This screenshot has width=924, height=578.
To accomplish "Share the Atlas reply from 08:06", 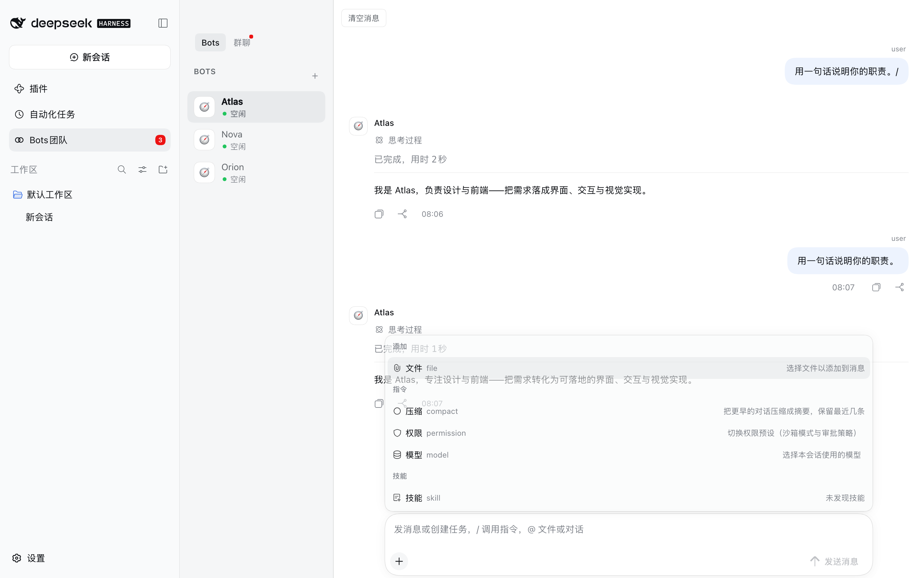I will point(402,214).
